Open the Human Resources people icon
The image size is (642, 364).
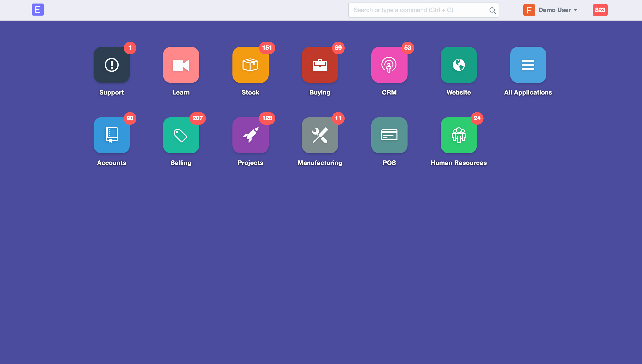coord(459,135)
